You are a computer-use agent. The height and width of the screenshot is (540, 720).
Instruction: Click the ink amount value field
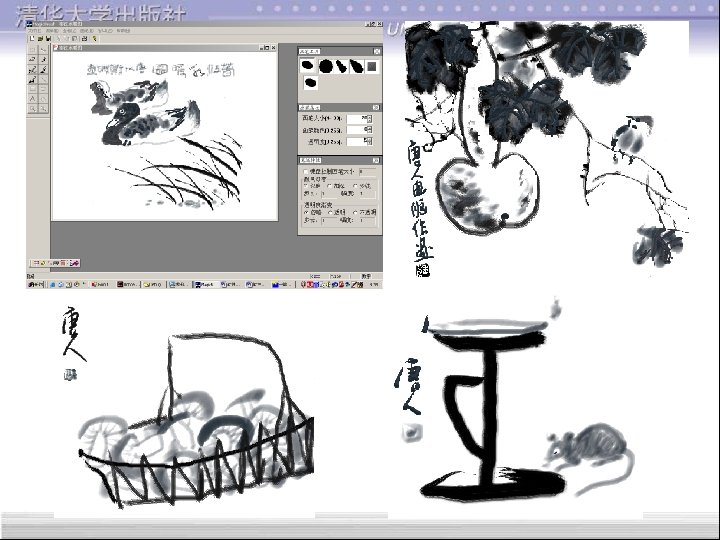click(357, 130)
